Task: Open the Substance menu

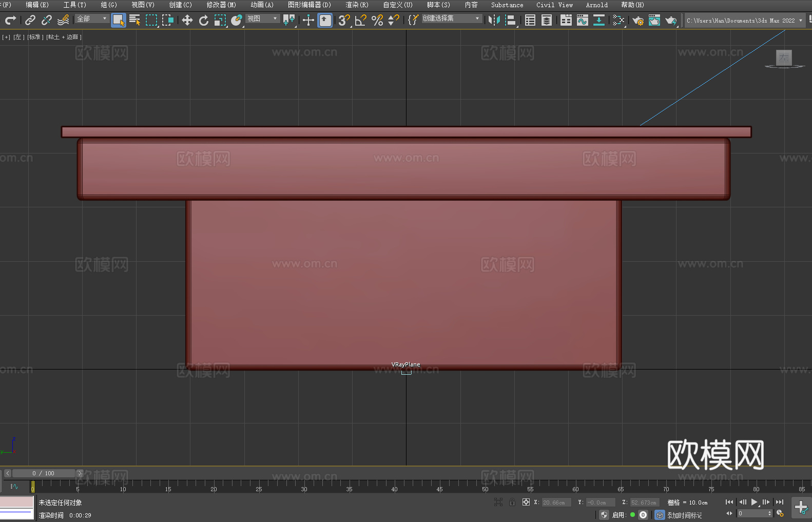Action: coord(507,5)
